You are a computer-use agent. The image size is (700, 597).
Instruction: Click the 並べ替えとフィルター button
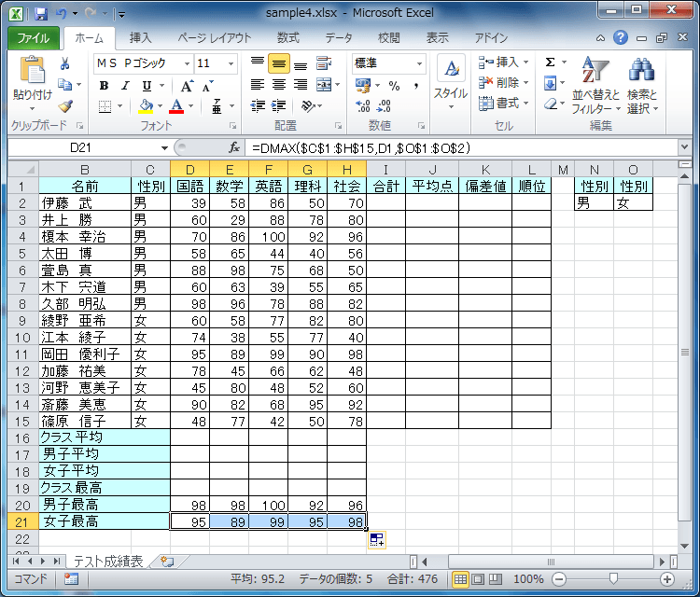(596, 85)
